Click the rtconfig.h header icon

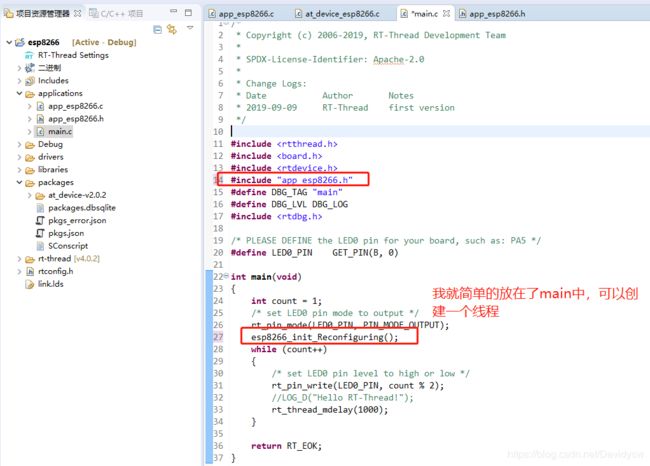tap(29, 272)
